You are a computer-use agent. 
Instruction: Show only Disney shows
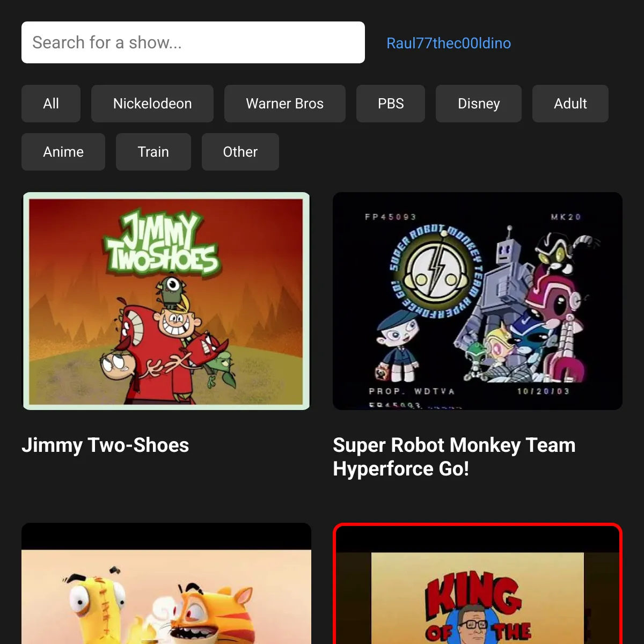point(479,104)
